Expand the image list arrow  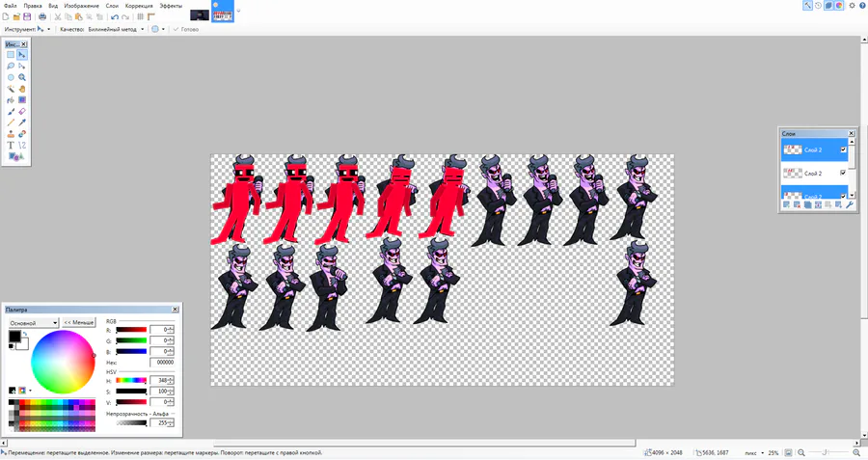point(238,11)
